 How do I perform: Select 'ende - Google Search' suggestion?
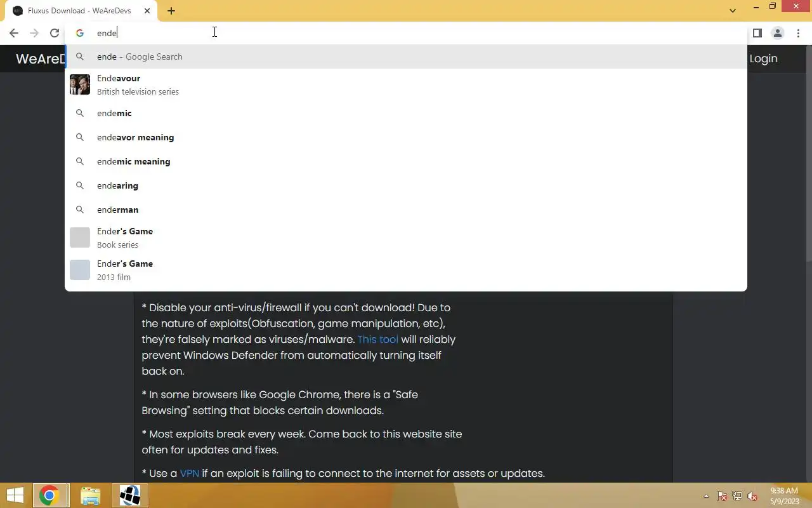pos(406,57)
